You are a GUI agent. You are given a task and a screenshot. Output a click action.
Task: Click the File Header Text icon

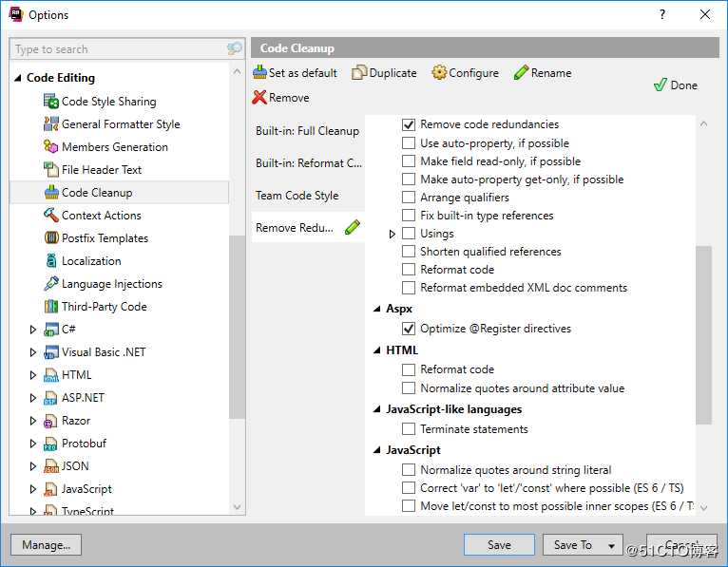point(50,169)
